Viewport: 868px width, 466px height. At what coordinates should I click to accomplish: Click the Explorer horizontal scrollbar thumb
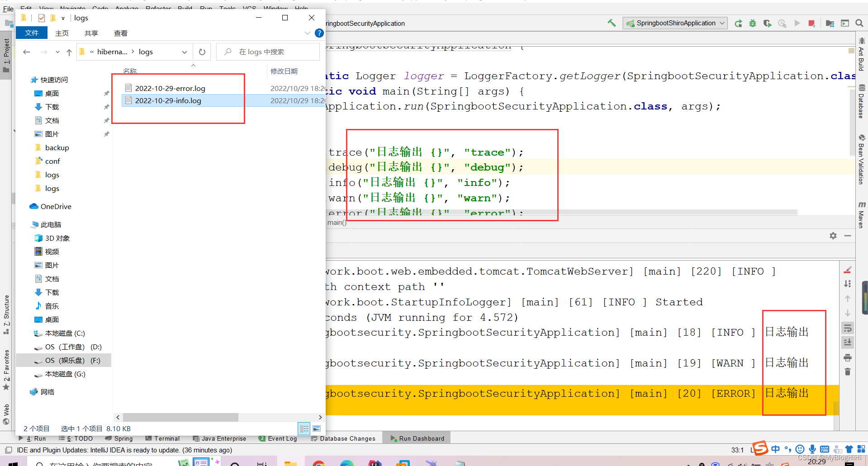(x=180, y=417)
